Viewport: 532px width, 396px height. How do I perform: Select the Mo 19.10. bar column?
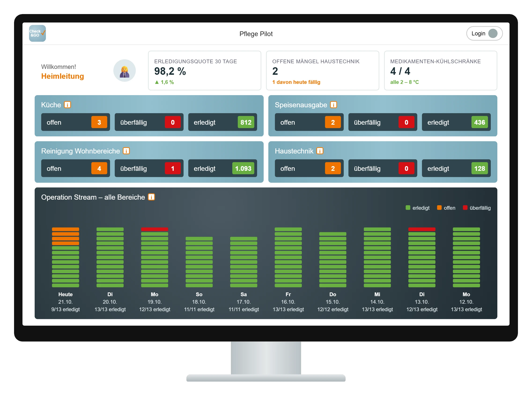point(155,257)
